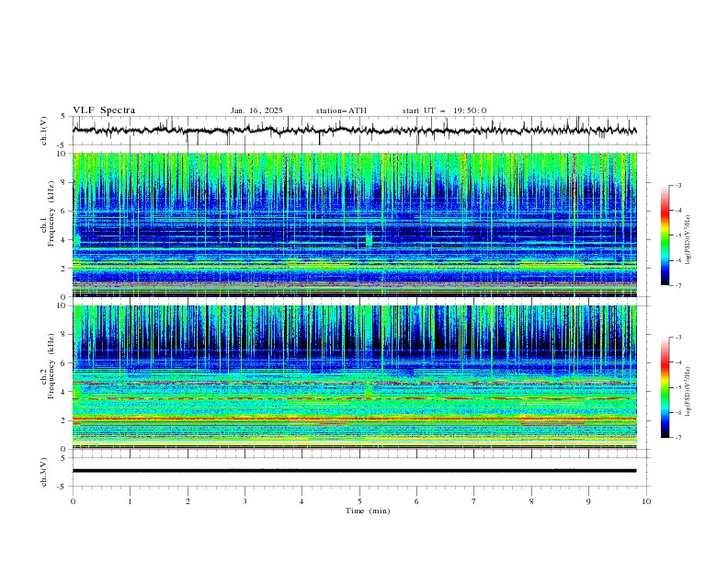Click the ch.1 "Frequency (kHz)" axis label
Image resolution: width=728 pixels, height=563 pixels.
click(51, 213)
